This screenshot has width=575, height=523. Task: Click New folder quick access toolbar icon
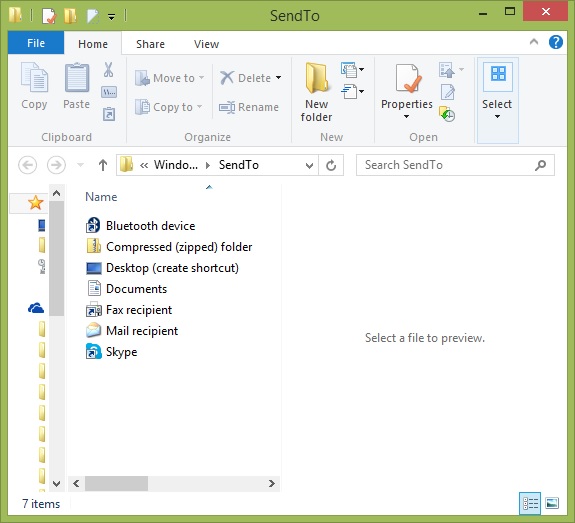[x=70, y=16]
